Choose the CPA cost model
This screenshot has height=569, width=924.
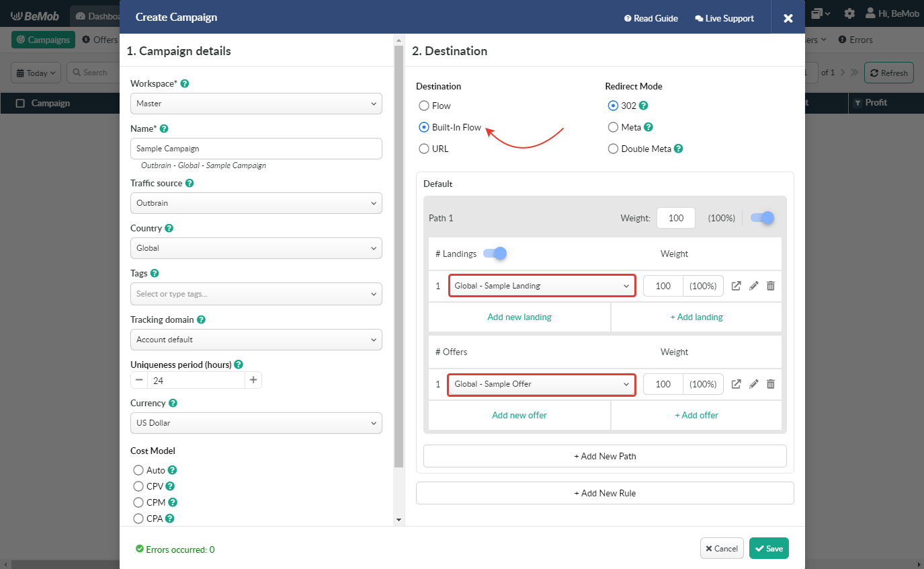coord(138,519)
